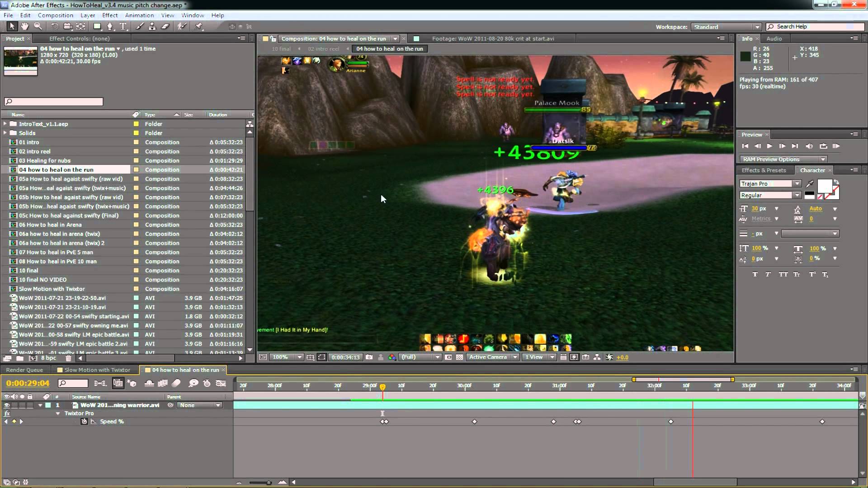This screenshot has width=868, height=488.
Task: Click the frame blending filmstrip icon
Action: coord(163,383)
